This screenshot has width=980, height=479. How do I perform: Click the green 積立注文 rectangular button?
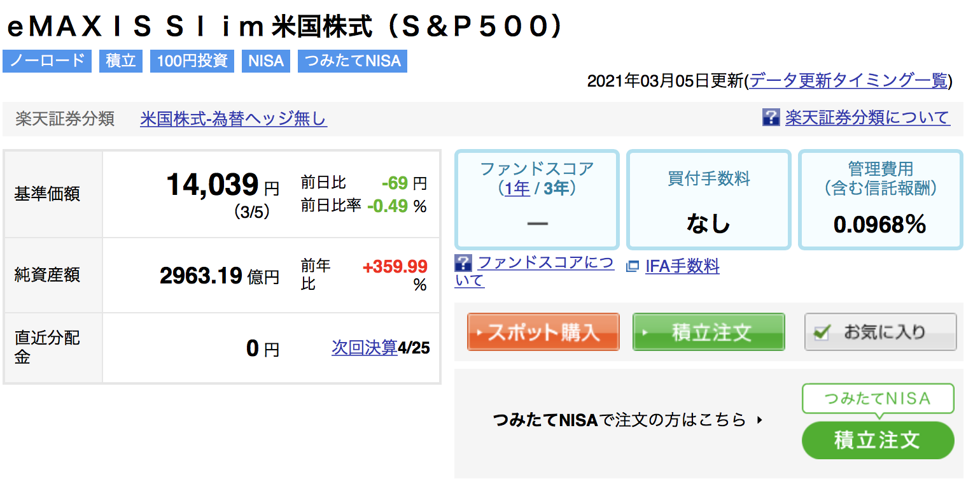click(708, 332)
